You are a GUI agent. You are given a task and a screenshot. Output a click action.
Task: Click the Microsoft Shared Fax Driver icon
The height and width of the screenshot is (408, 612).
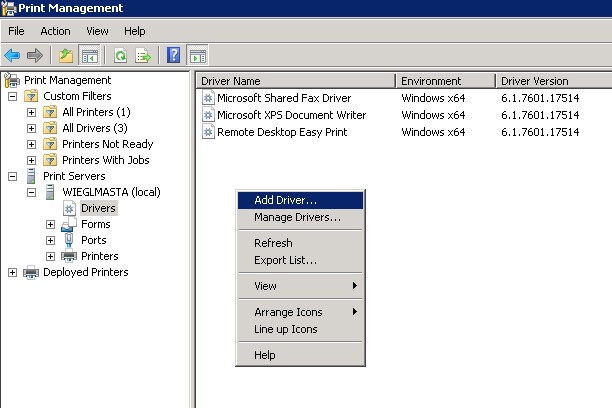[x=208, y=98]
